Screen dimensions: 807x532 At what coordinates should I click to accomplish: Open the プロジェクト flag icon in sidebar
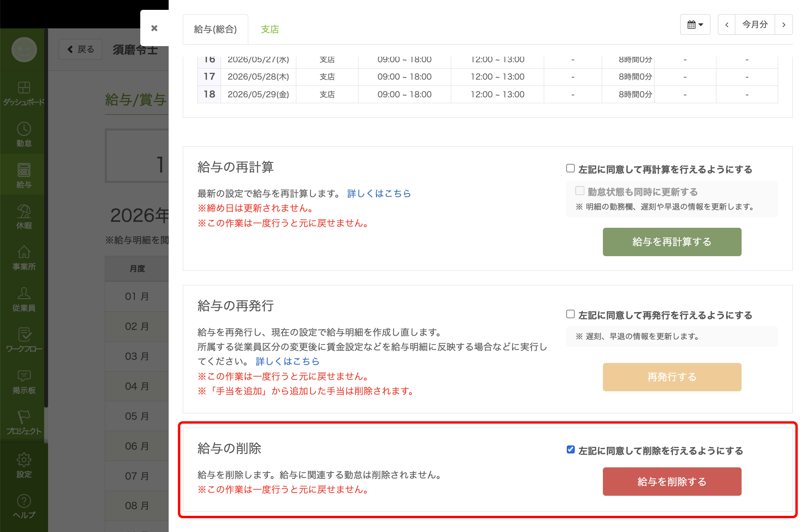tap(24, 422)
